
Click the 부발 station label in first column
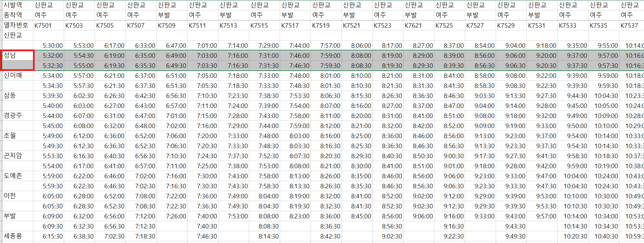coord(18,216)
